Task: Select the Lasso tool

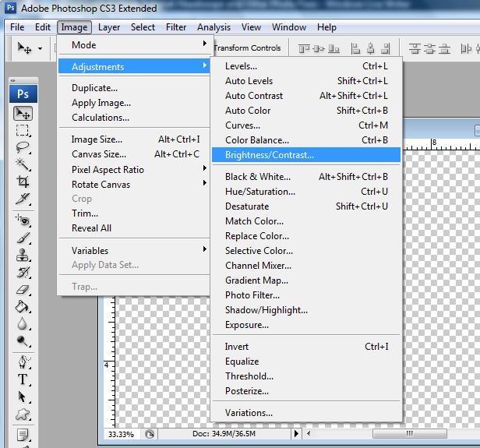Action: 23,147
